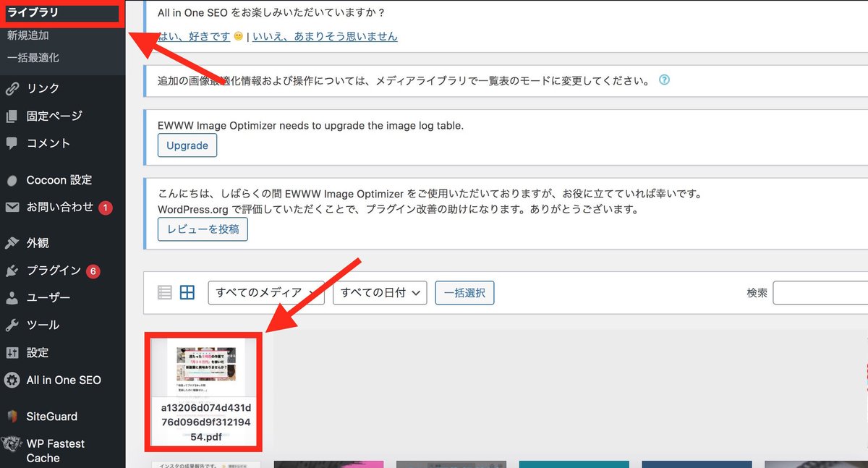The image size is (868, 468).
Task: Open ユーザー menu label
Action: tap(48, 297)
